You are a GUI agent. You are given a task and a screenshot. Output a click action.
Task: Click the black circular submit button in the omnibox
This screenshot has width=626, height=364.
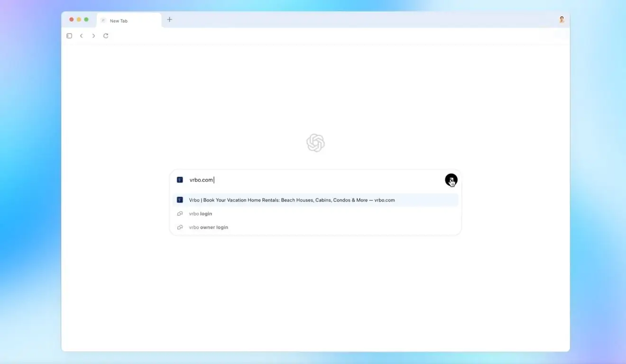(451, 180)
